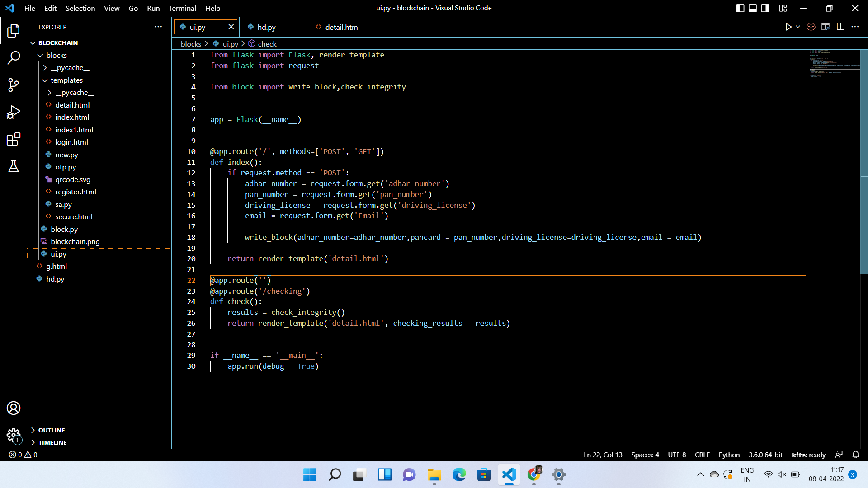
Task: Open login.html in the explorer
Action: 71,142
